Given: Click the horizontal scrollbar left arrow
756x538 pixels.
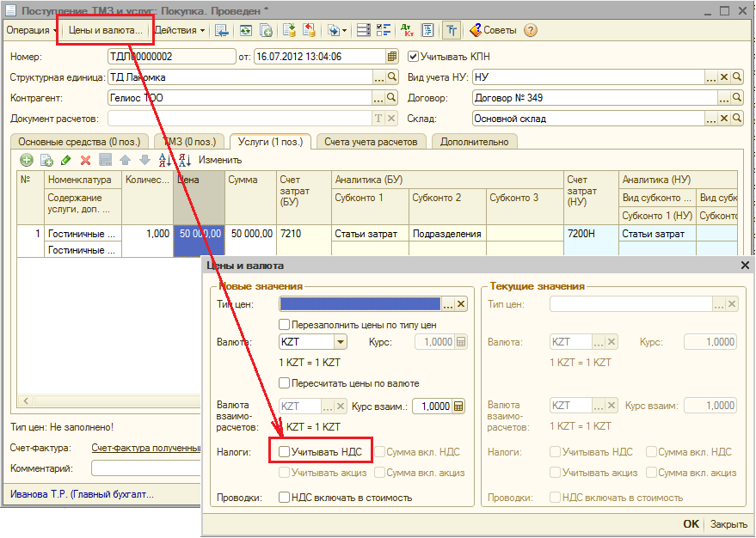Looking at the screenshot, I should (x=27, y=401).
